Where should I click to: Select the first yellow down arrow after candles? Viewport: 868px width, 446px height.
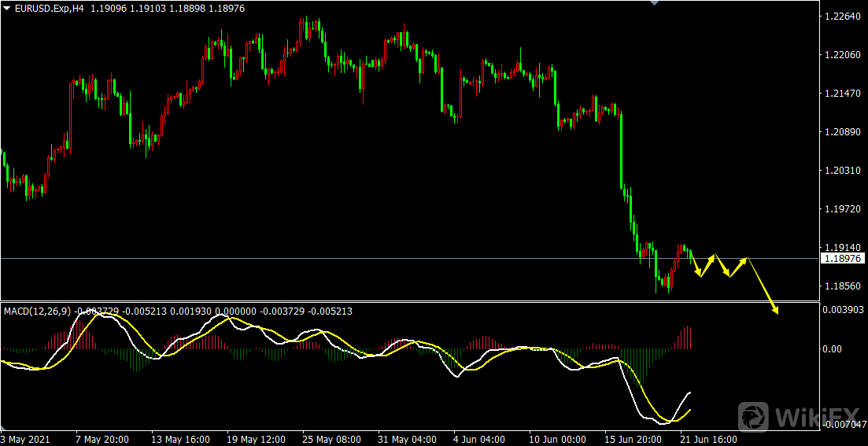pyautogui.click(x=695, y=265)
